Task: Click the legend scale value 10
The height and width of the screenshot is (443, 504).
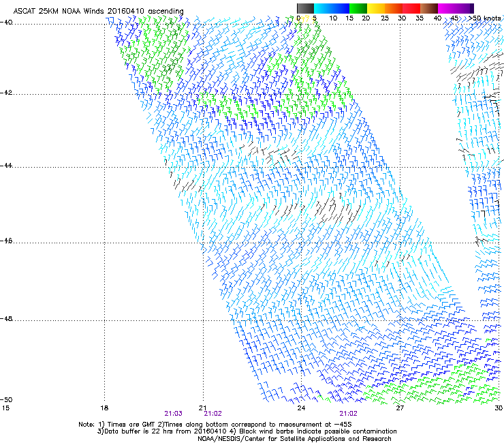Action: tap(333, 18)
